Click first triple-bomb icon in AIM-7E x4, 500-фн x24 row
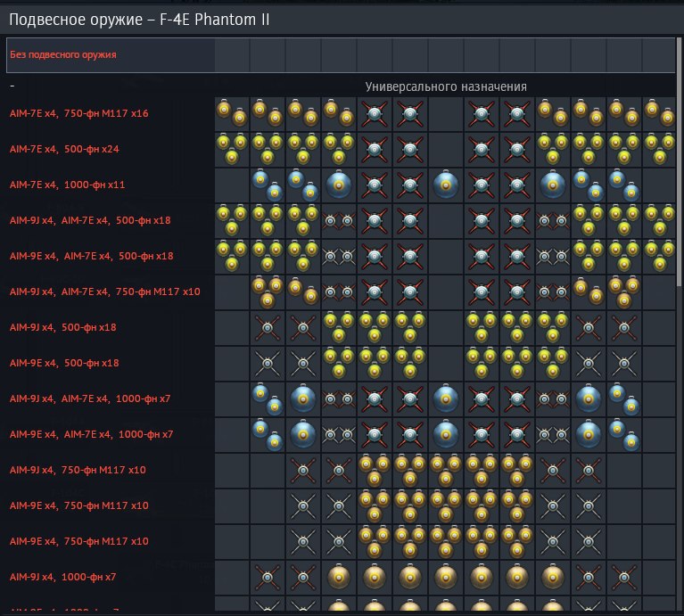The image size is (684, 616). click(x=232, y=149)
